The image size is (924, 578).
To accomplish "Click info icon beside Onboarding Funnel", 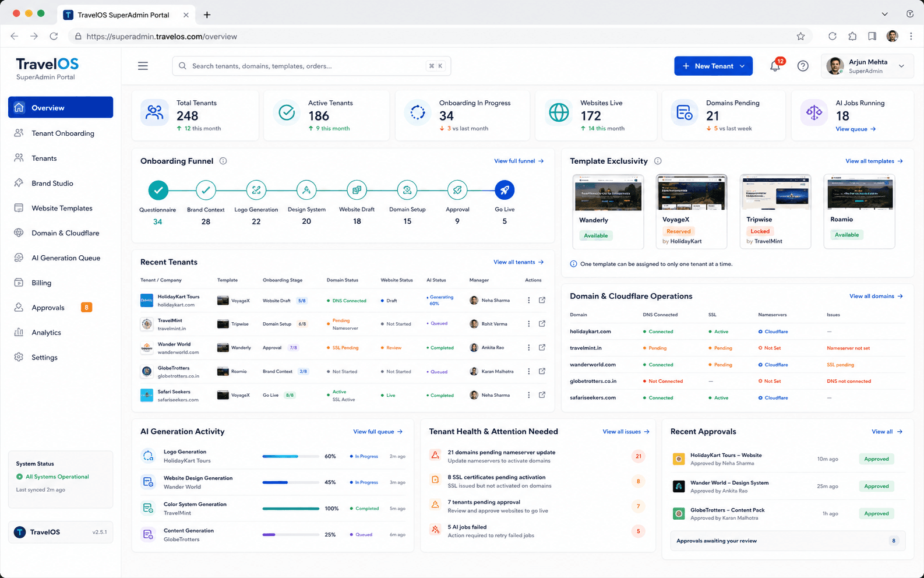I will coord(223,161).
